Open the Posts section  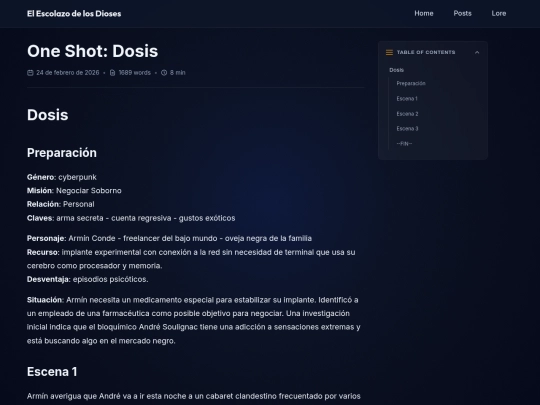tap(462, 13)
